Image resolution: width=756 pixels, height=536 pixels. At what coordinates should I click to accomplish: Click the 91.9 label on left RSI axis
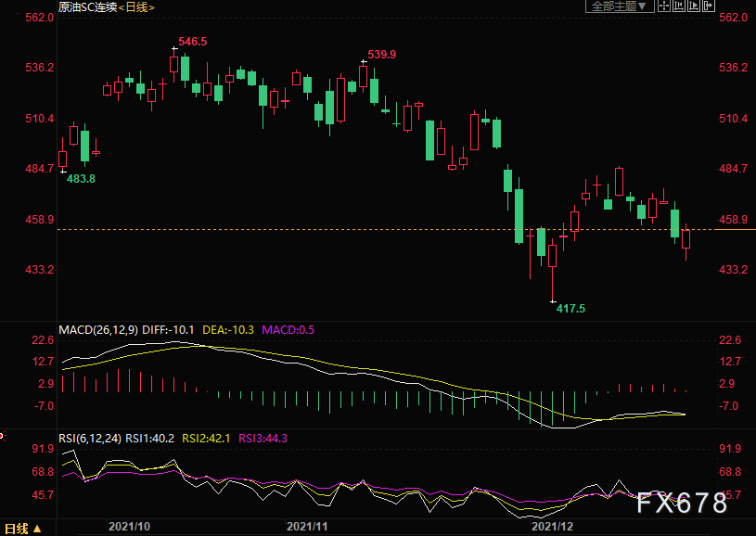[x=43, y=449]
